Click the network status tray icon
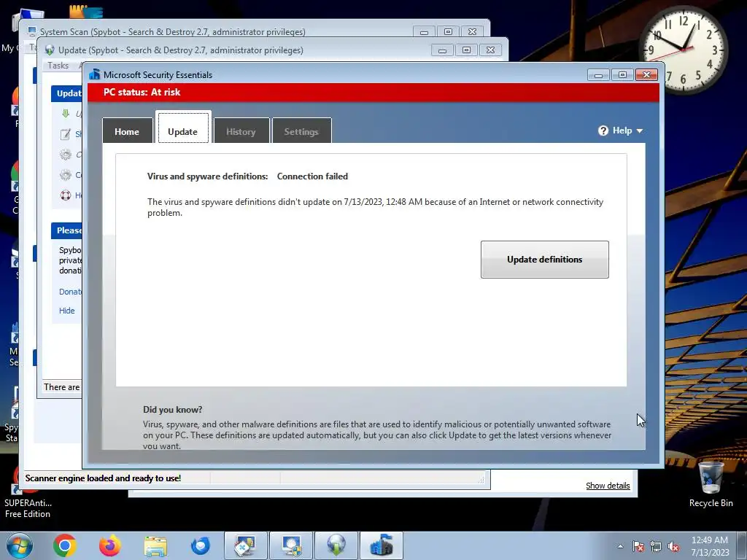Viewport: 747px width, 560px height. tap(656, 546)
